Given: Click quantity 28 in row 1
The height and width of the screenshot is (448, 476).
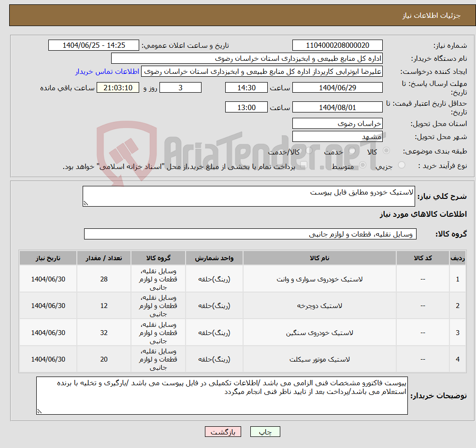Looking at the screenshot, I should (104, 279).
